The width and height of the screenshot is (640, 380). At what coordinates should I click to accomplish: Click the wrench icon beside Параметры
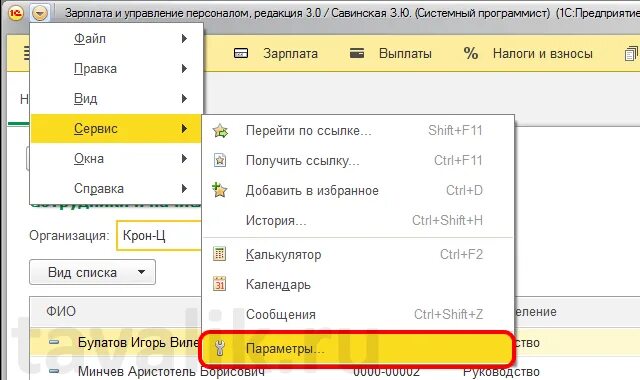pyautogui.click(x=220, y=348)
